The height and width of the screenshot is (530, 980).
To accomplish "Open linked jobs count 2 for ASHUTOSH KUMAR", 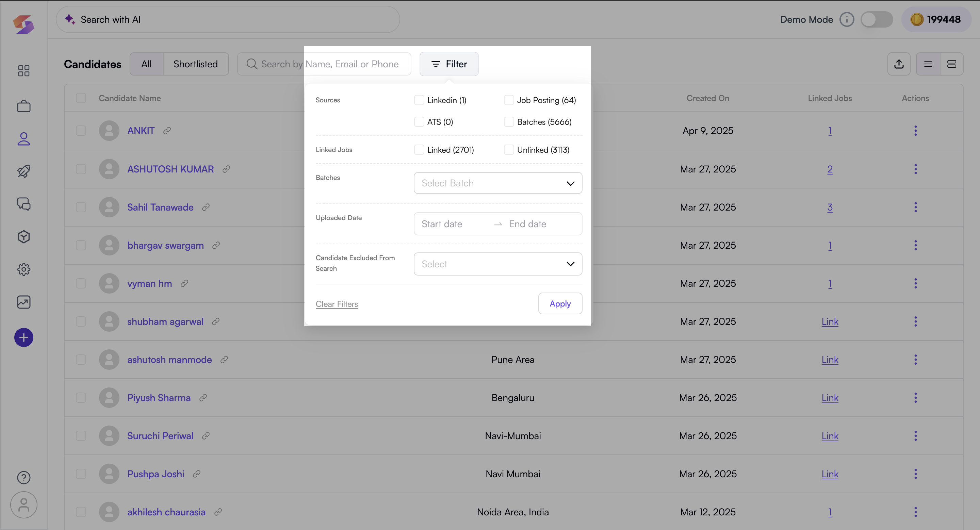I will pyautogui.click(x=830, y=169).
